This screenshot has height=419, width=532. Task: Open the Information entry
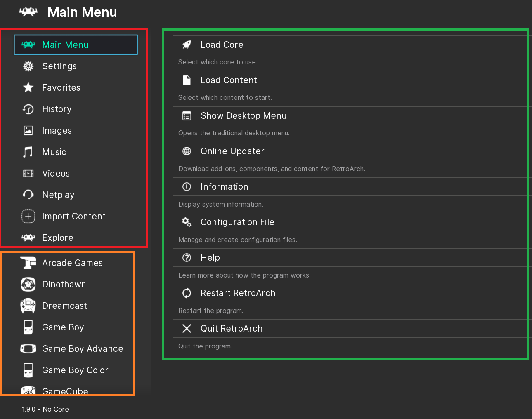coord(352,187)
